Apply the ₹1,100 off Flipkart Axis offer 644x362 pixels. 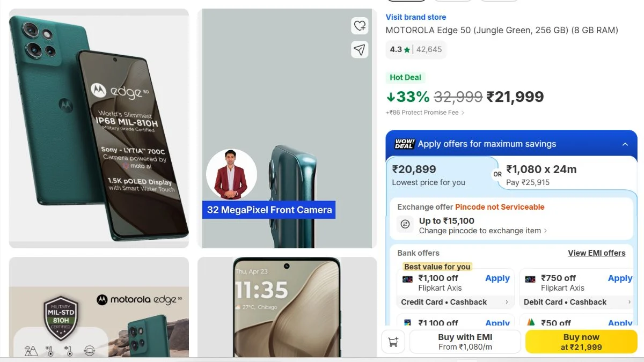click(x=497, y=278)
